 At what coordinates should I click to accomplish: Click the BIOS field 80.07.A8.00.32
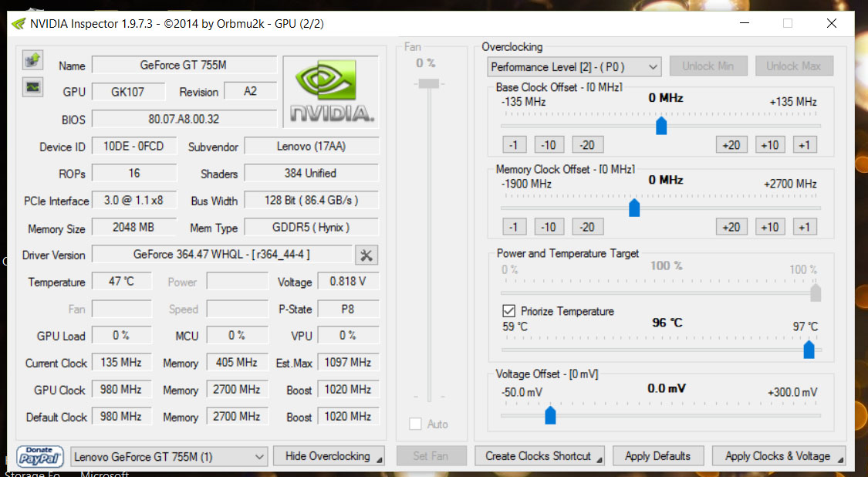coord(184,119)
